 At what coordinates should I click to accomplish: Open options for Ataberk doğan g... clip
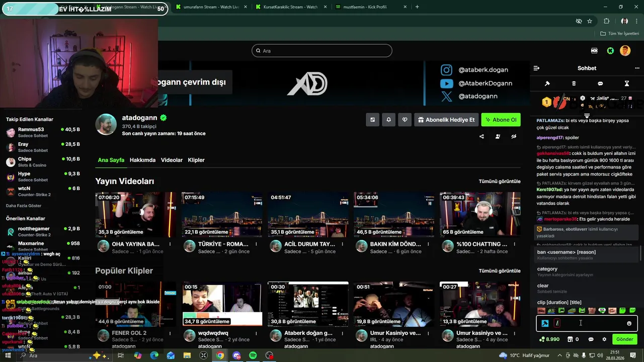pos(342,333)
